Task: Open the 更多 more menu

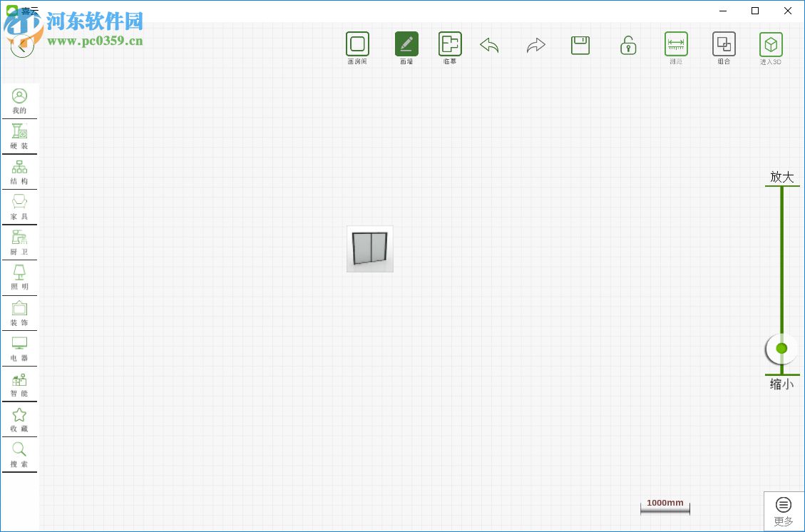Action: [x=784, y=511]
